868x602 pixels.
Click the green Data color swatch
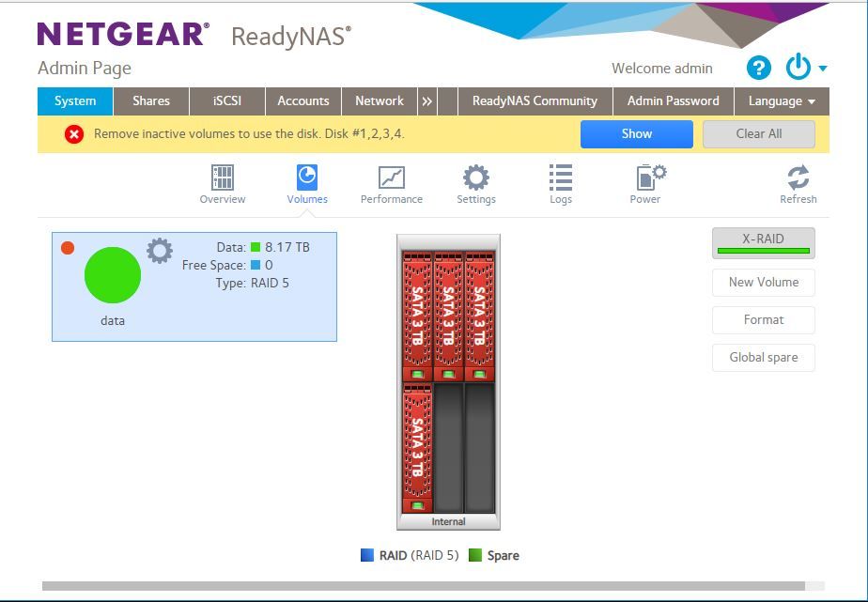click(x=256, y=247)
